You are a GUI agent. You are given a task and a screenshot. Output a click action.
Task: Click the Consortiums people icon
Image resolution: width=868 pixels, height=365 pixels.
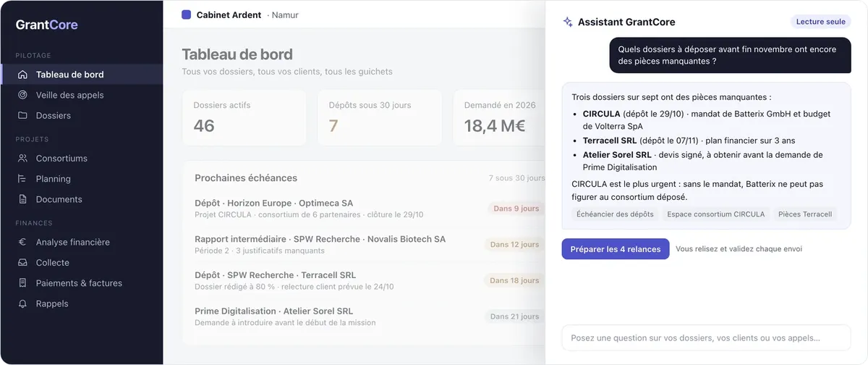(x=22, y=158)
